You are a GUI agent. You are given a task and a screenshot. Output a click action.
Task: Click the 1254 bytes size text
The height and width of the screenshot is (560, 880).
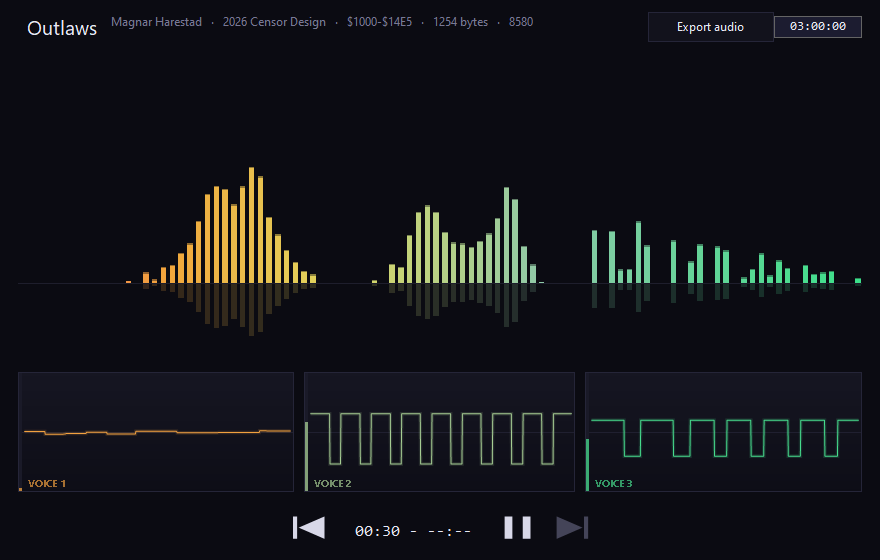pyautogui.click(x=460, y=22)
